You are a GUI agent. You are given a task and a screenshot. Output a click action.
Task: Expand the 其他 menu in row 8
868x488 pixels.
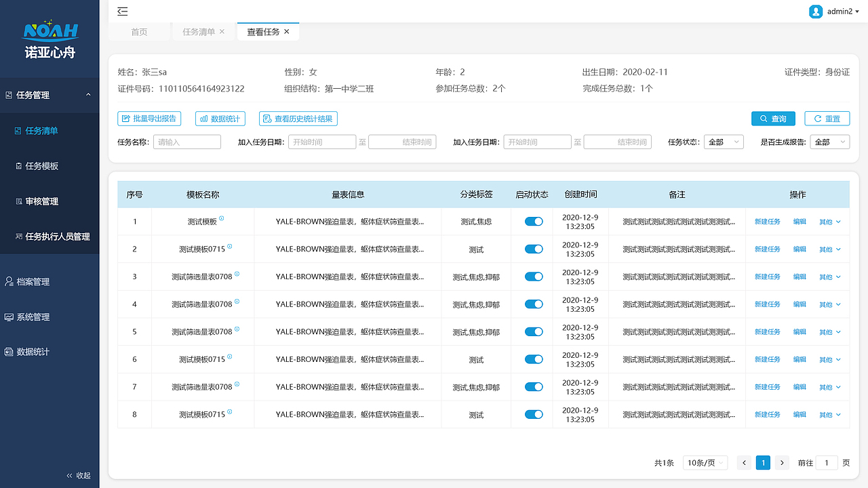tap(830, 415)
